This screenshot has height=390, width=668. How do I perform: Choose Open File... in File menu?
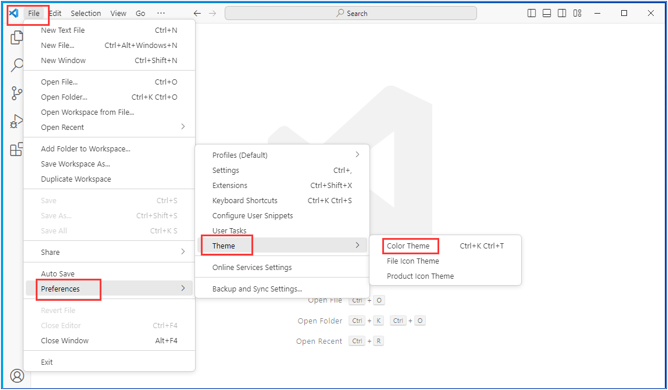(109, 82)
